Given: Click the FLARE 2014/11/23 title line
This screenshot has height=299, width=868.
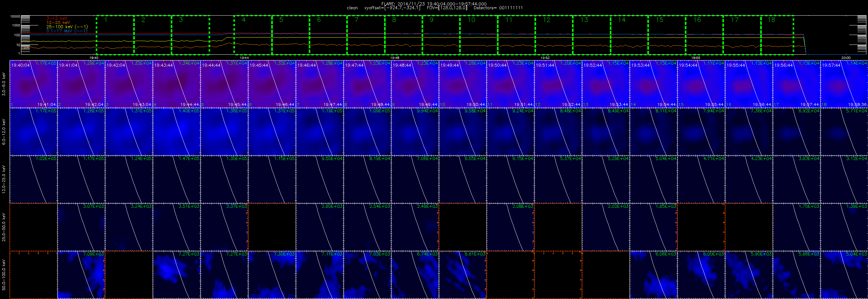Looking at the screenshot, I should [x=434, y=4].
